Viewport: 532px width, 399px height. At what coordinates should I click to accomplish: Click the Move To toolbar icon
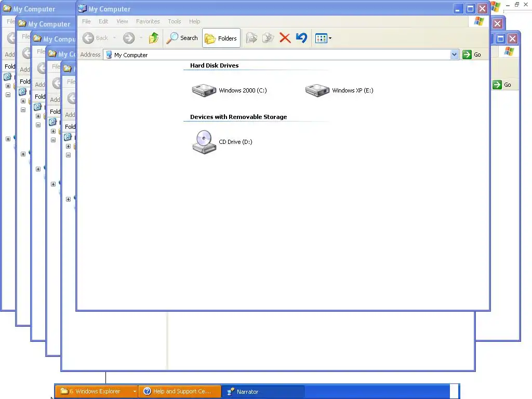click(251, 37)
